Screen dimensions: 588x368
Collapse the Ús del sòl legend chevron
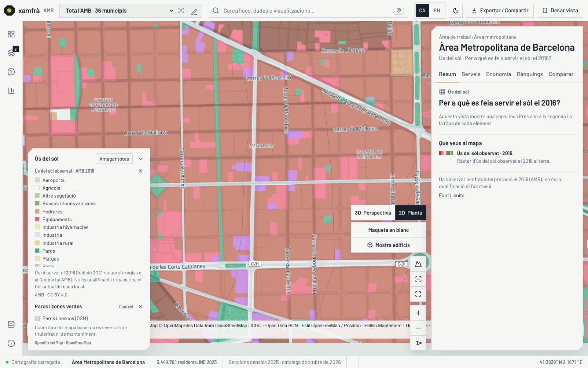(140, 159)
